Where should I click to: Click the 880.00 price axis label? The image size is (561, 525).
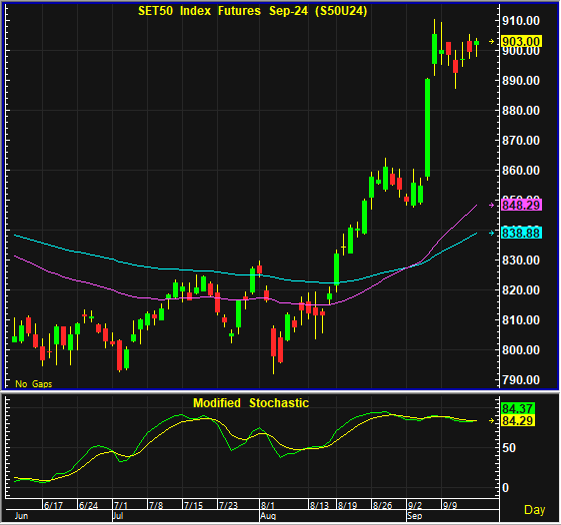pyautogui.click(x=521, y=111)
